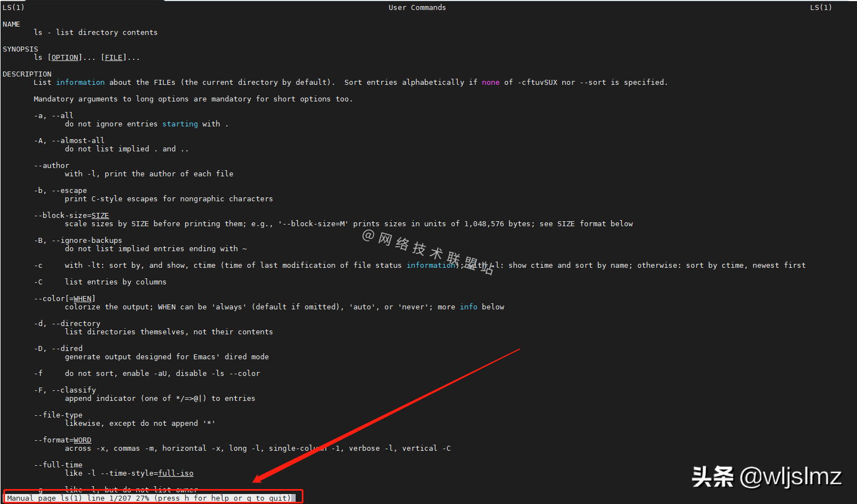Click the 'NAME' section heading
Screen dimensions: 857x504
11,24
